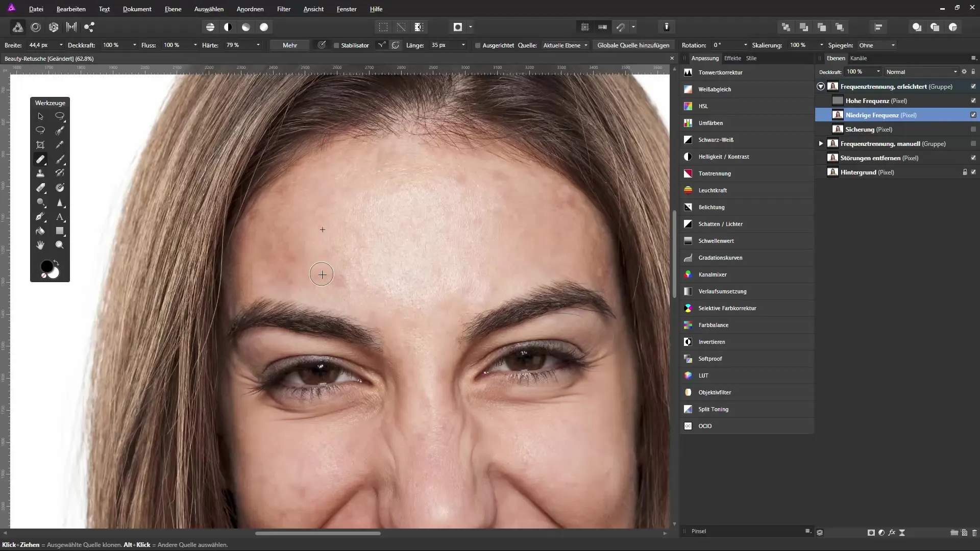Screen dimensions: 980x551
Task: Open Deckkraft opacity dropdown in context toolbar
Action: [135, 45]
